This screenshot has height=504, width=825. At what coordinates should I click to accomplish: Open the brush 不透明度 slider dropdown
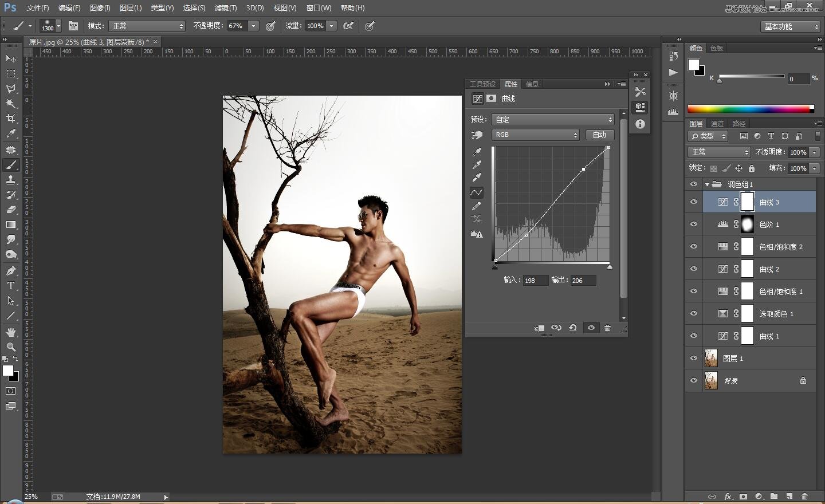tap(253, 26)
